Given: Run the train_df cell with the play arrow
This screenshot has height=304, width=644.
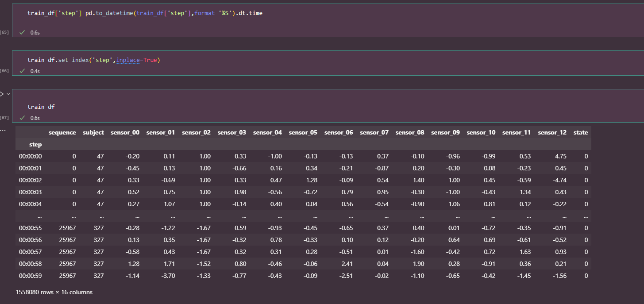Looking at the screenshot, I should click(x=1, y=94).
